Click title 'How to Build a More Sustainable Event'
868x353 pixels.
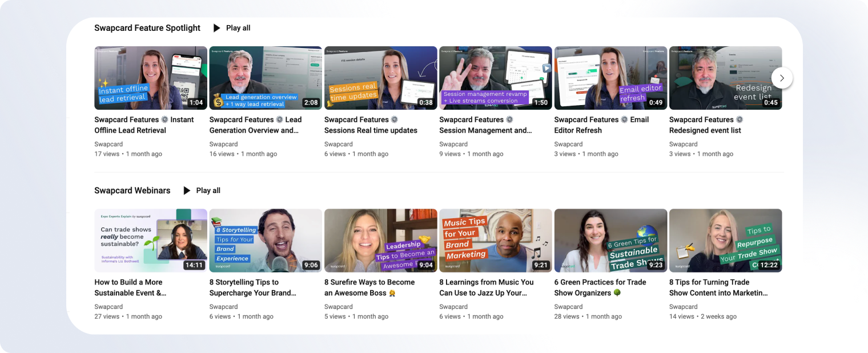(130, 287)
